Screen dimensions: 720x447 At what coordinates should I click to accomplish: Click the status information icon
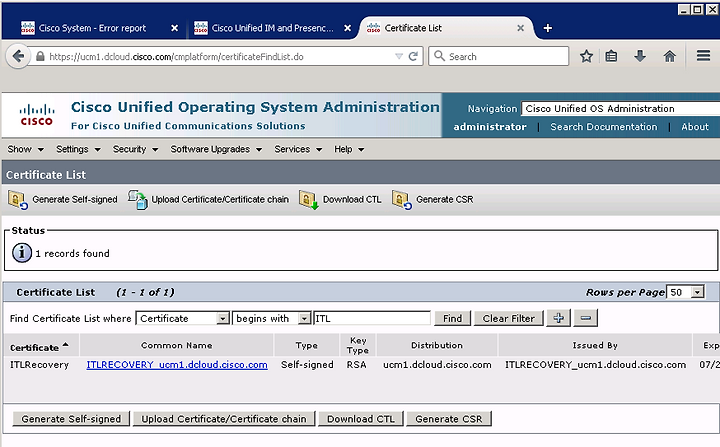pos(22,253)
